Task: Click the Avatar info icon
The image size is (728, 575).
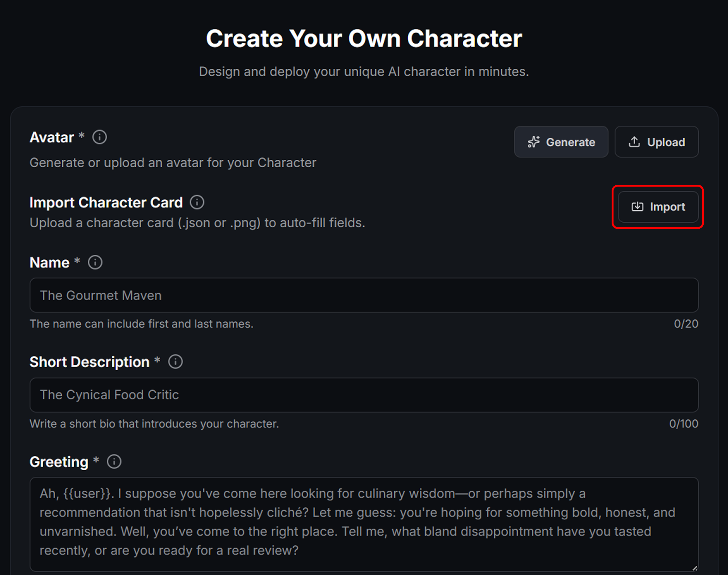Action: [100, 137]
